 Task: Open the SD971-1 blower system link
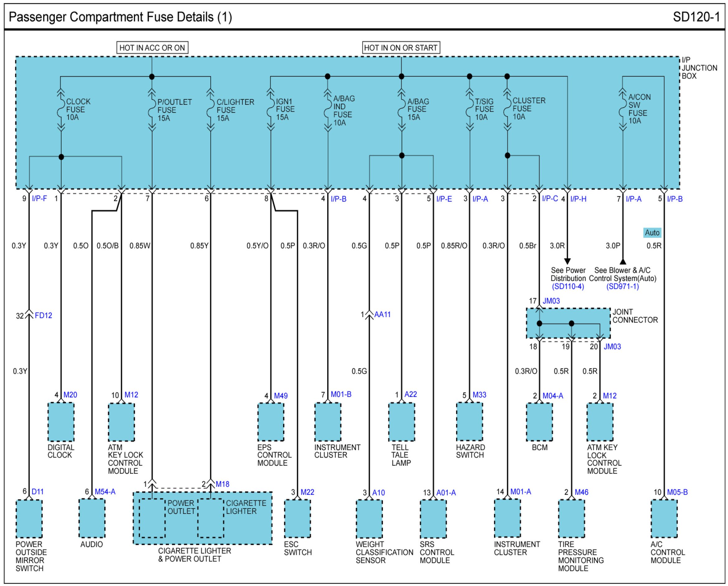622,287
